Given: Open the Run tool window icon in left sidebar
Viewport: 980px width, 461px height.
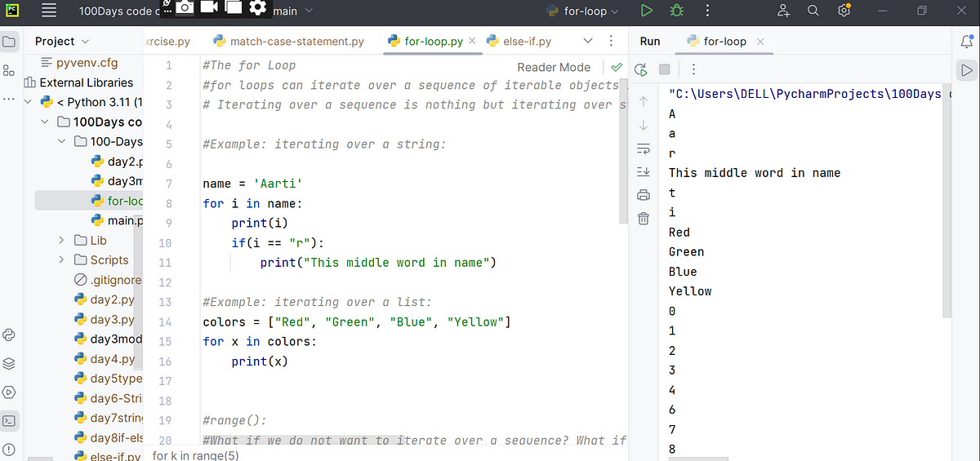Looking at the screenshot, I should (9, 392).
